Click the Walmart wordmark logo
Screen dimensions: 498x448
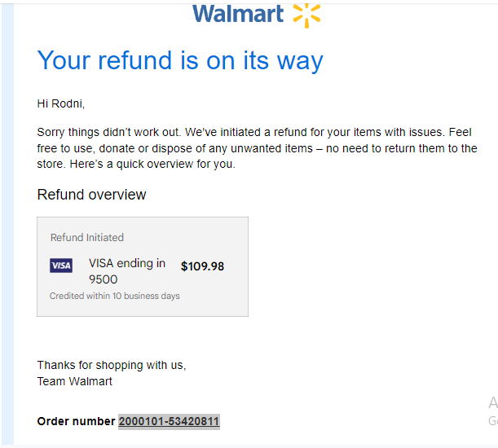click(x=238, y=14)
